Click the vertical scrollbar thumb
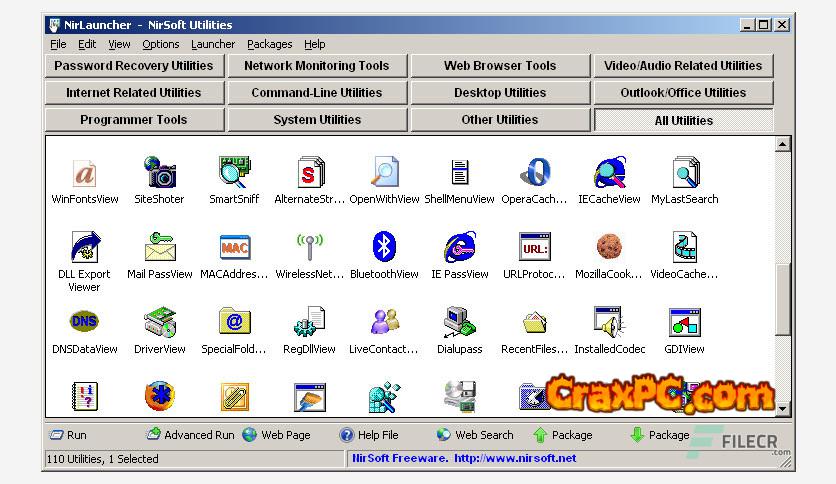 782,300
